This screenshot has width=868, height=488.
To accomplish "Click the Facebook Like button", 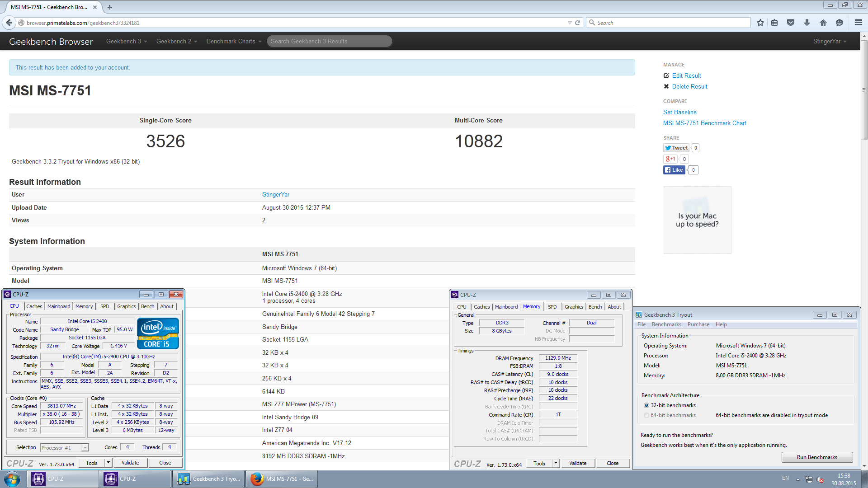I will tap(674, 170).
